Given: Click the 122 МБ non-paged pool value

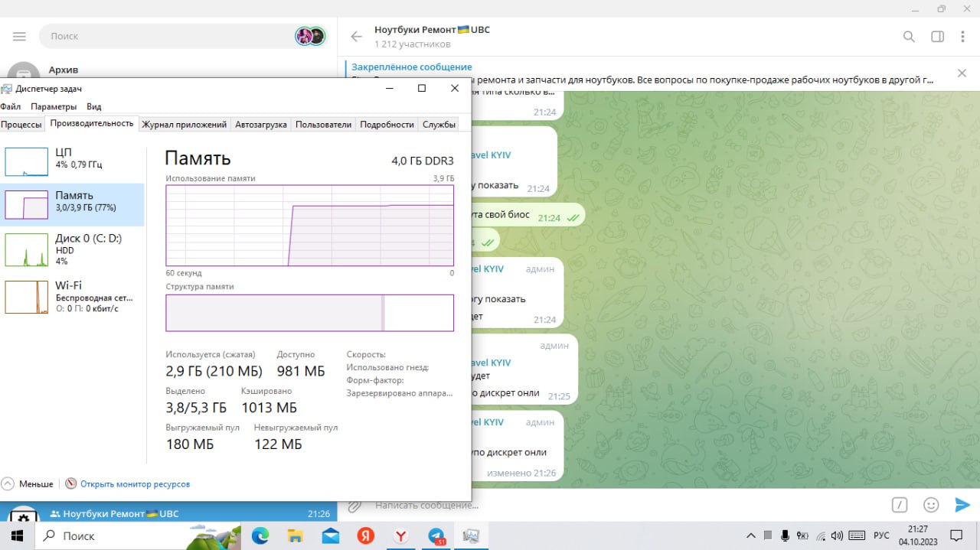Looking at the screenshot, I should point(278,444).
